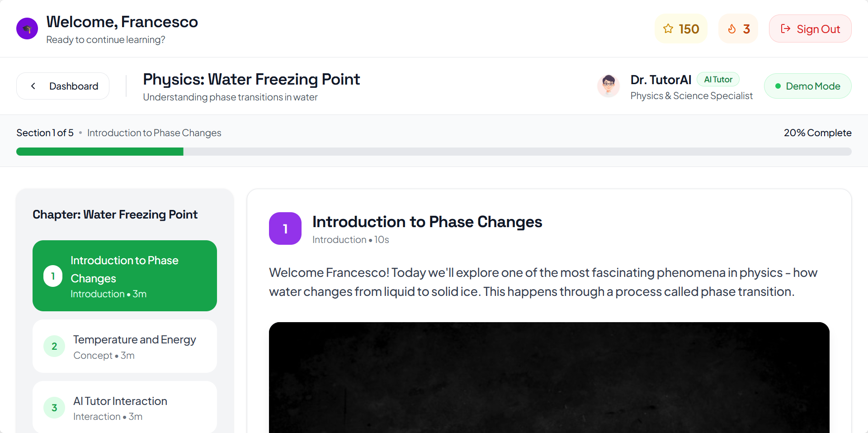Toggle the Demo Mode indicator
868x433 pixels.
[807, 86]
